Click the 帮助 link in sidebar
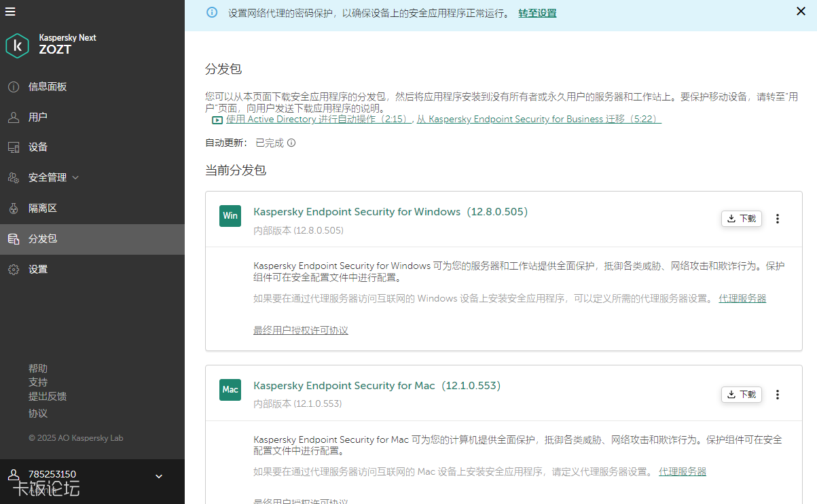The height and width of the screenshot is (504, 817). [x=38, y=368]
